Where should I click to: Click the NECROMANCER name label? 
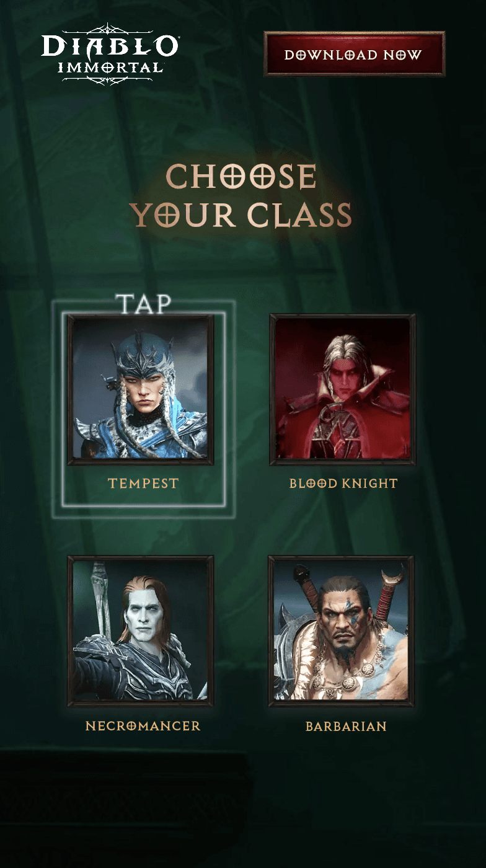pyautogui.click(x=143, y=726)
